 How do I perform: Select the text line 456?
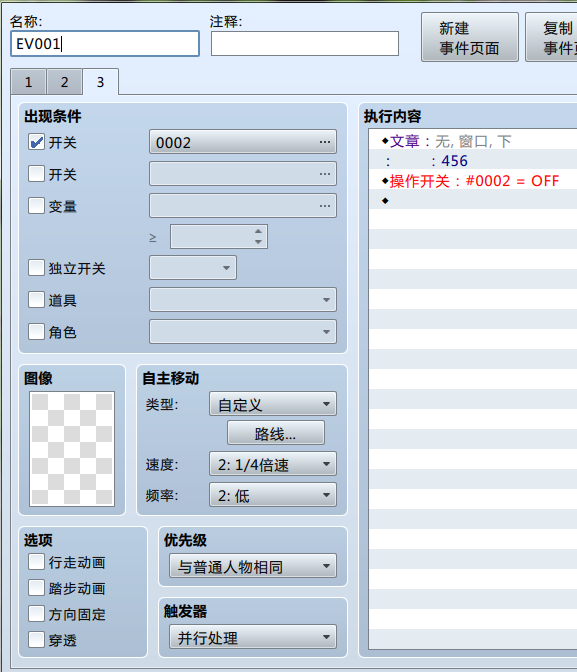point(473,161)
